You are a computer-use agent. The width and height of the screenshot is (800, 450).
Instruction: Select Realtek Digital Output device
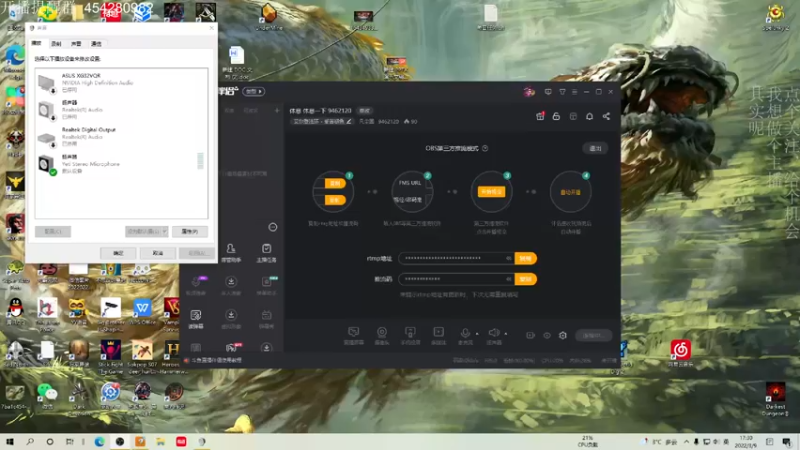tap(121, 137)
